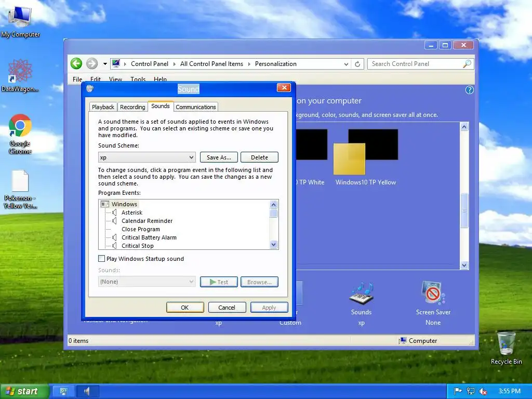Viewport: 532px width, 399px height.
Task: Open the Tools menu
Action: pyautogui.click(x=138, y=79)
